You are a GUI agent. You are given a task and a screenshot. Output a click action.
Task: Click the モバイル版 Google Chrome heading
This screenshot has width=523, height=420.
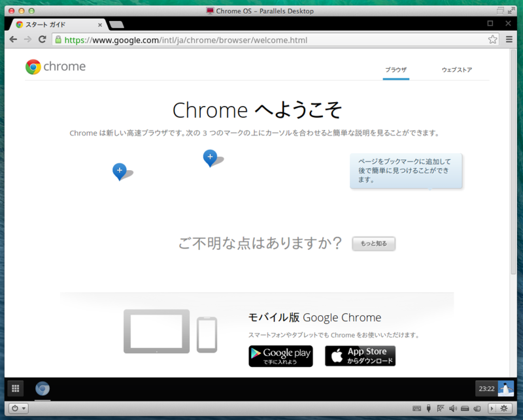(314, 317)
